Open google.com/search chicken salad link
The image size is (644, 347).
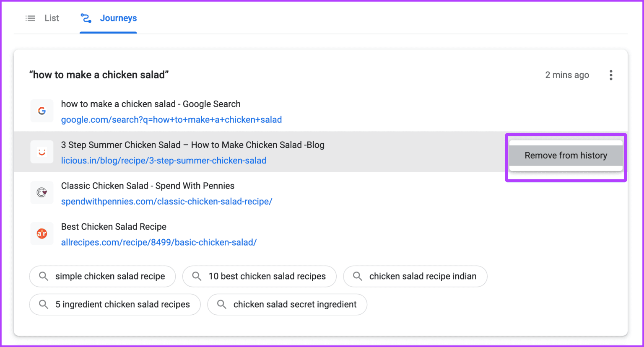[x=171, y=120]
